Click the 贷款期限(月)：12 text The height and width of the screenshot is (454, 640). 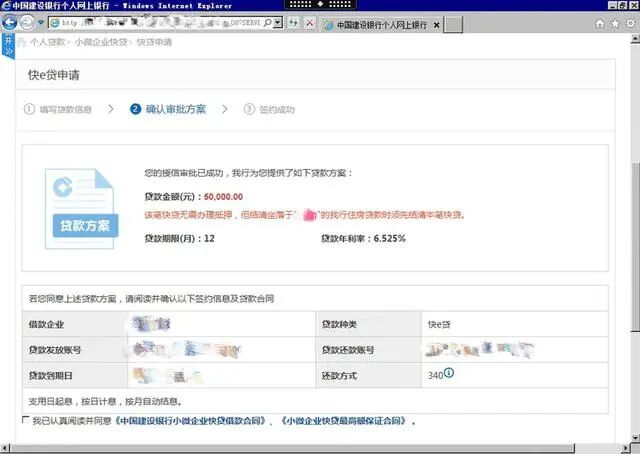point(180,238)
